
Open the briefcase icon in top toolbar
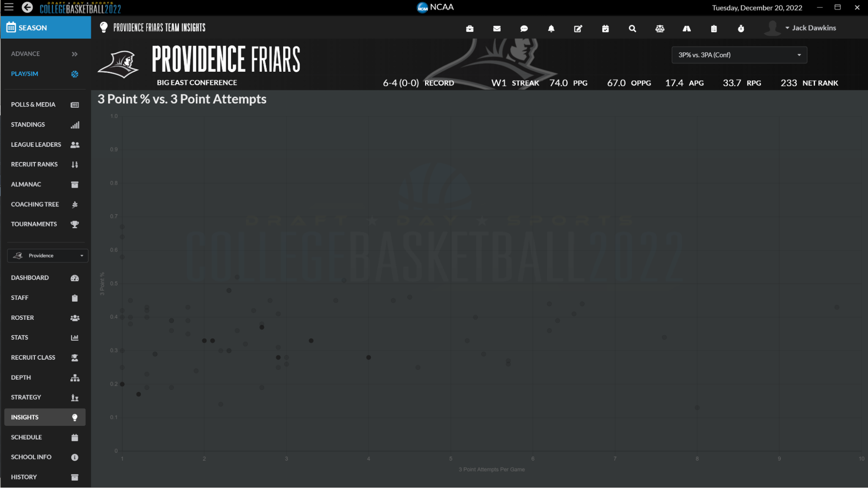(x=470, y=28)
